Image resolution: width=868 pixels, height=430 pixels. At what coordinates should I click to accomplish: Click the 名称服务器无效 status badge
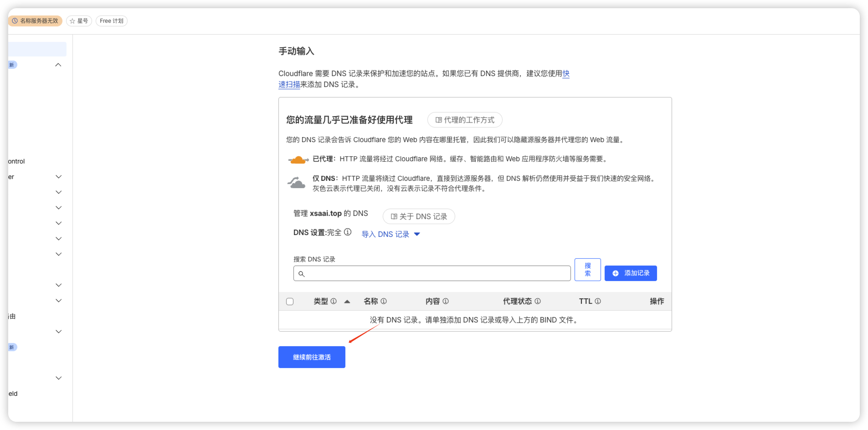click(x=35, y=21)
